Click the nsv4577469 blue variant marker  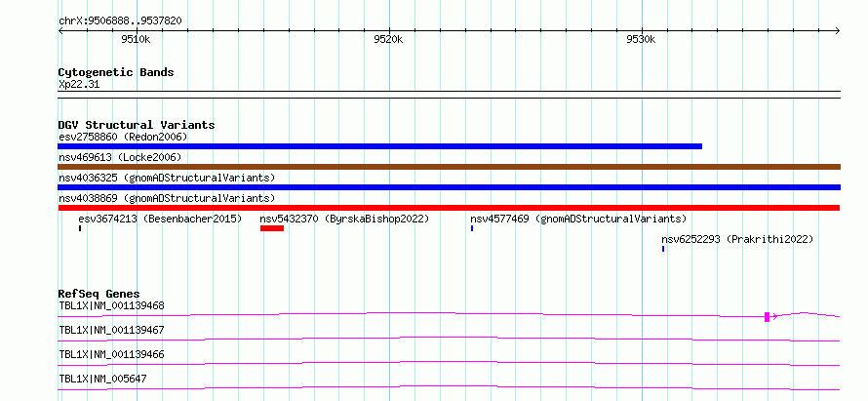[472, 228]
